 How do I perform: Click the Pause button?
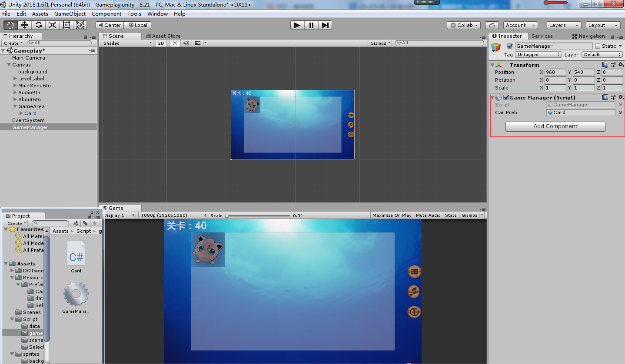(x=311, y=25)
